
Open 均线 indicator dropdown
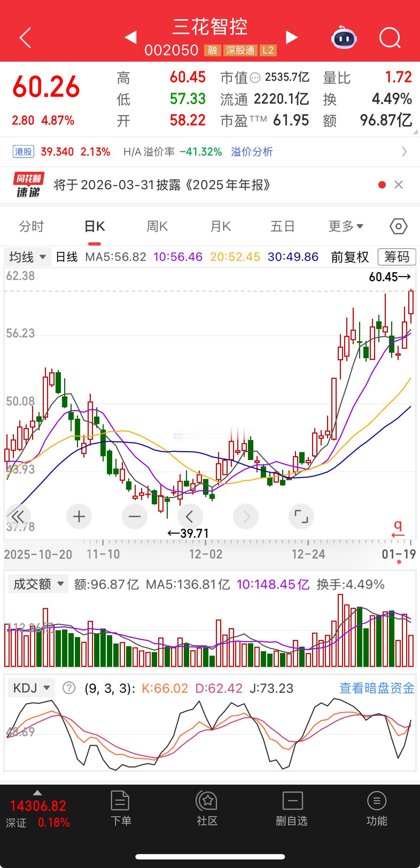tap(28, 257)
